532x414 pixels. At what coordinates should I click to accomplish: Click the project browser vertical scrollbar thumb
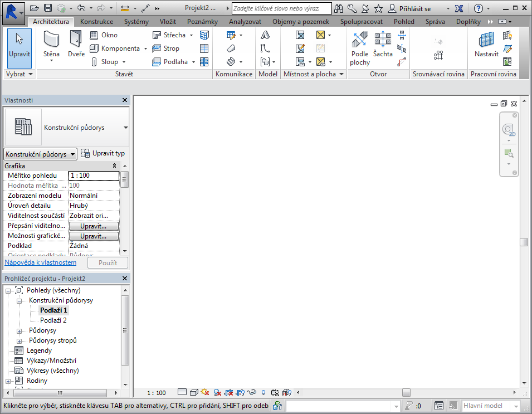(125, 330)
